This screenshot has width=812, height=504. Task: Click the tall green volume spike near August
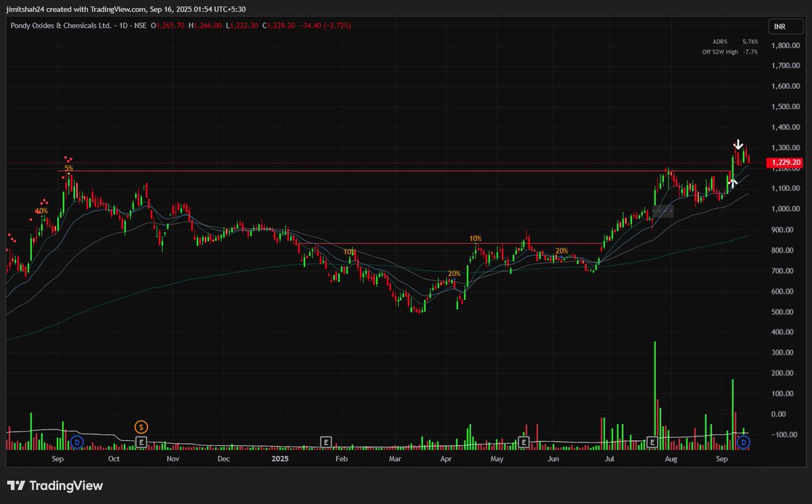click(654, 386)
